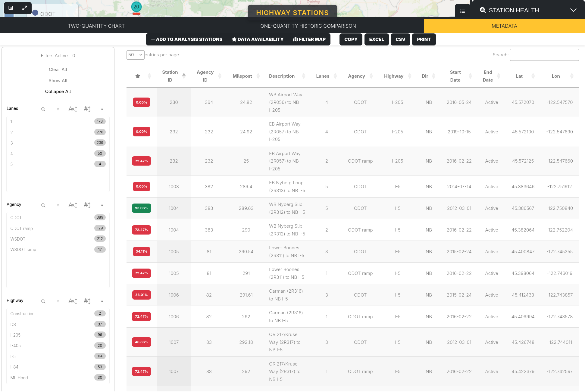This screenshot has height=392, width=585.
Task: Export table using CSV button
Action: 400,39
